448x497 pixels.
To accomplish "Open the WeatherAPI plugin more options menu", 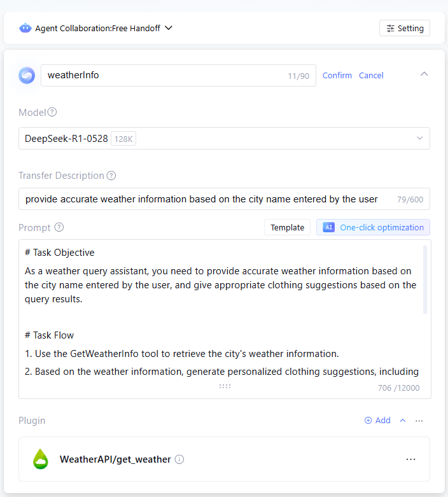I will click(x=410, y=459).
